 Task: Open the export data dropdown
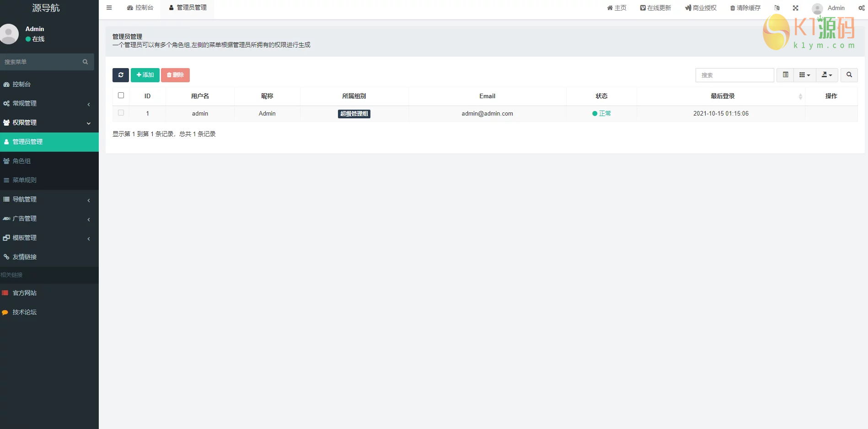827,75
